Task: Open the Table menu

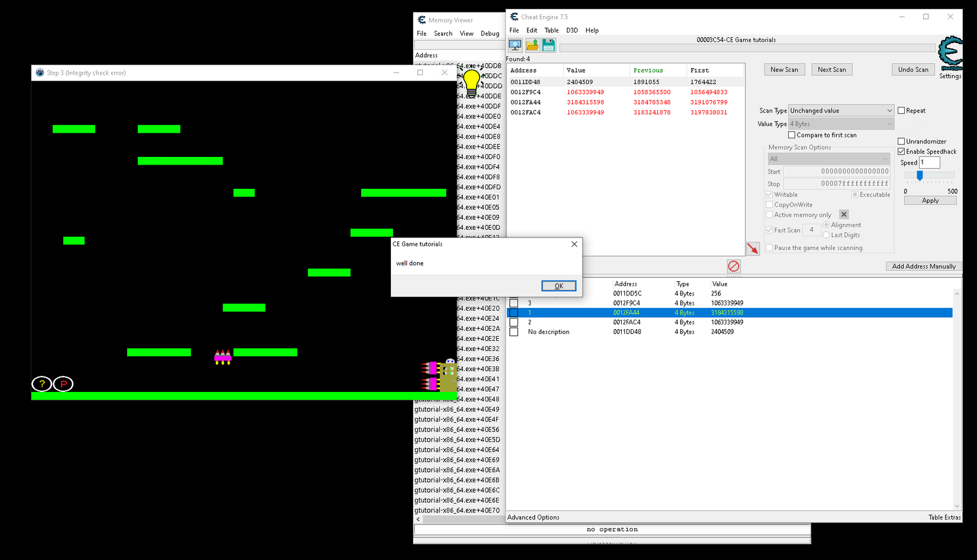Action: (552, 30)
